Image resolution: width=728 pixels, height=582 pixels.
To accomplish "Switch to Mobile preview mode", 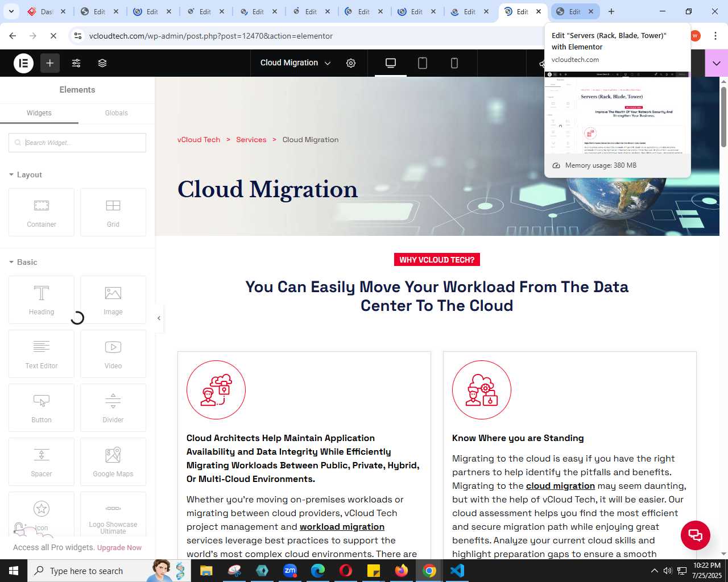I will tap(454, 63).
